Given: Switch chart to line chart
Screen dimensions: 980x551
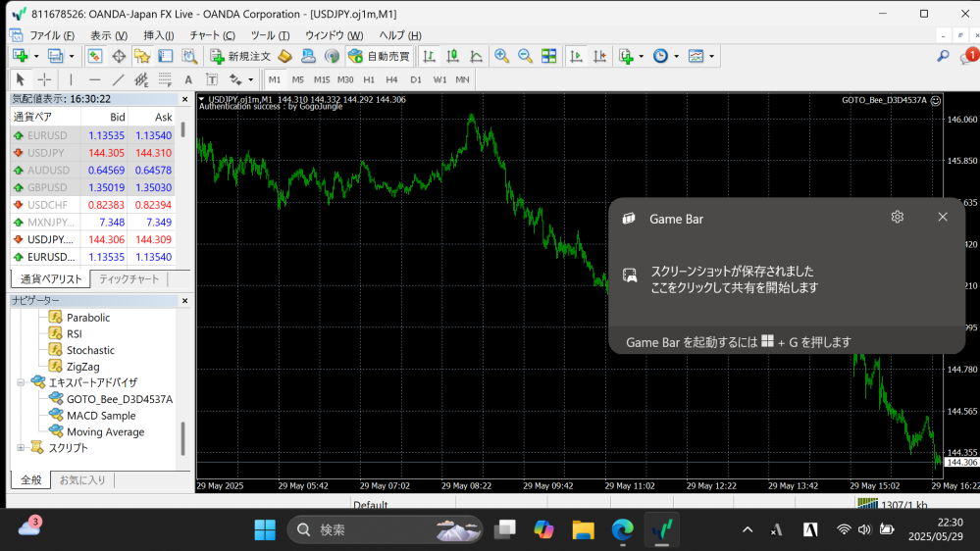Looking at the screenshot, I should (x=476, y=56).
